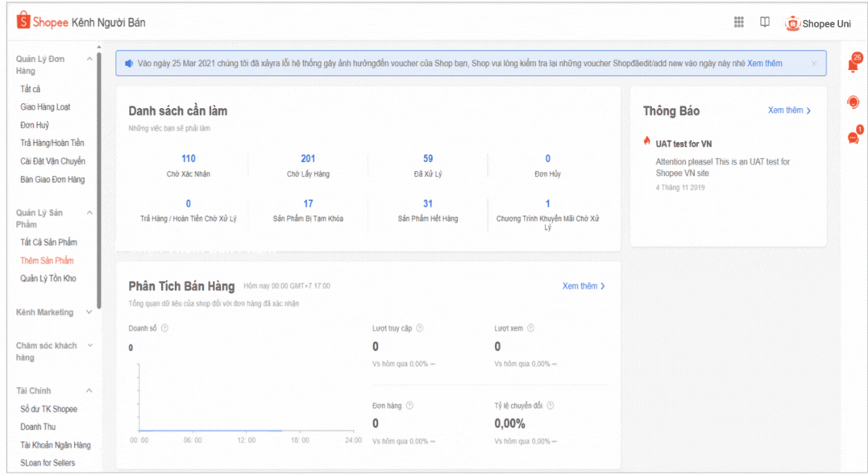868x475 pixels.
Task: Click Xem thêm link in Thông Báo panel
Action: click(789, 110)
